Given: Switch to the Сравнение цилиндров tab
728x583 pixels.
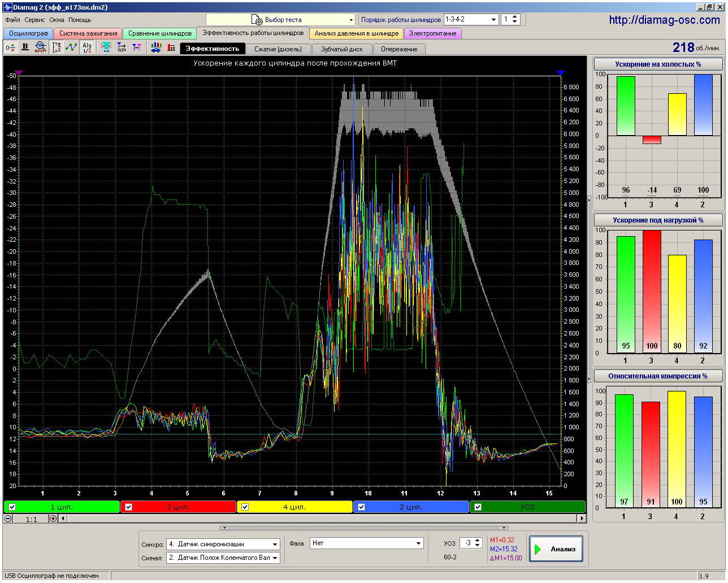Looking at the screenshot, I should tap(160, 34).
